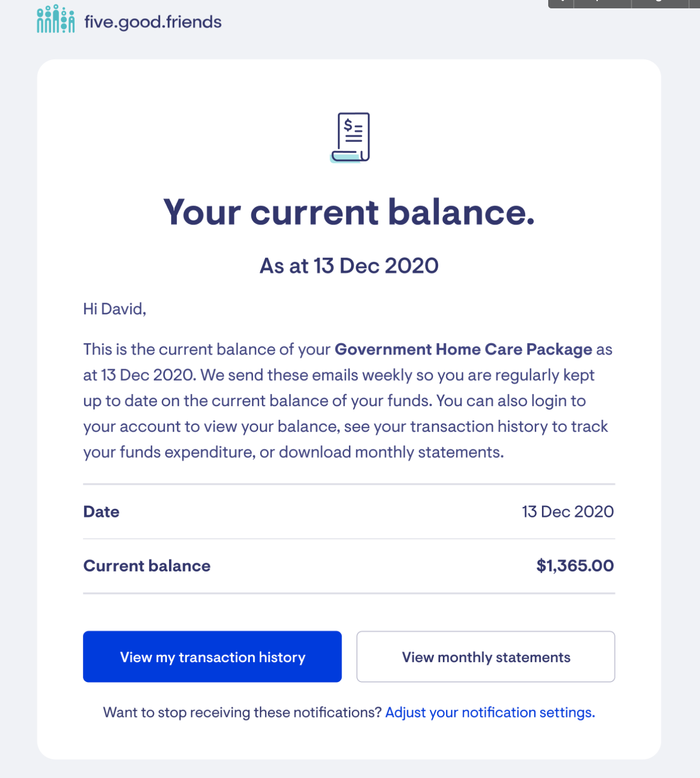
Task: Click bold Government Home Care Package text
Action: 463,349
